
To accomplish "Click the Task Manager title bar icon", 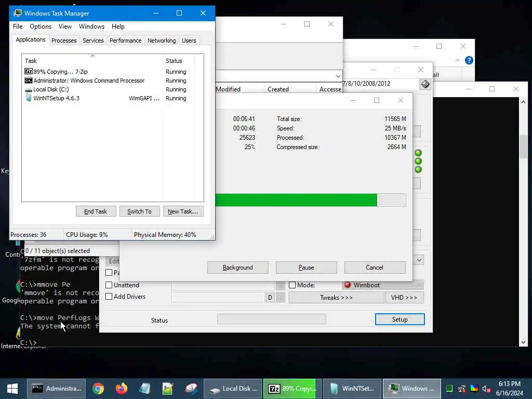I will point(17,13).
